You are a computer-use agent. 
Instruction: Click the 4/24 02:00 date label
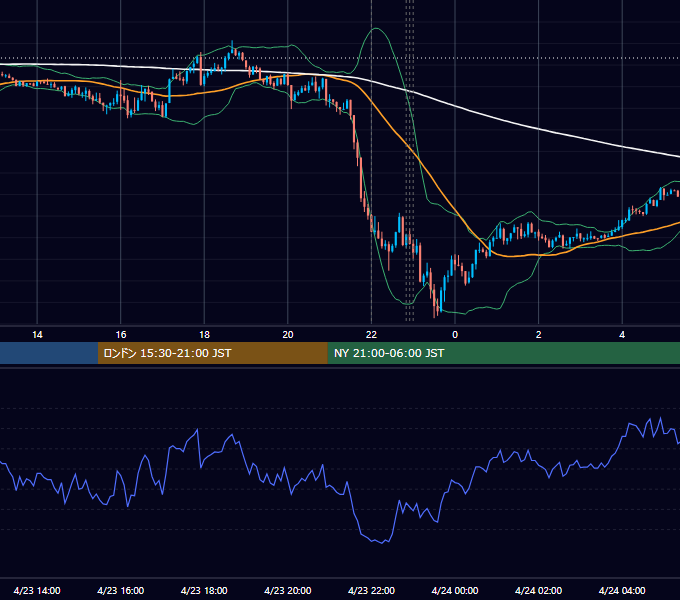(x=538, y=590)
